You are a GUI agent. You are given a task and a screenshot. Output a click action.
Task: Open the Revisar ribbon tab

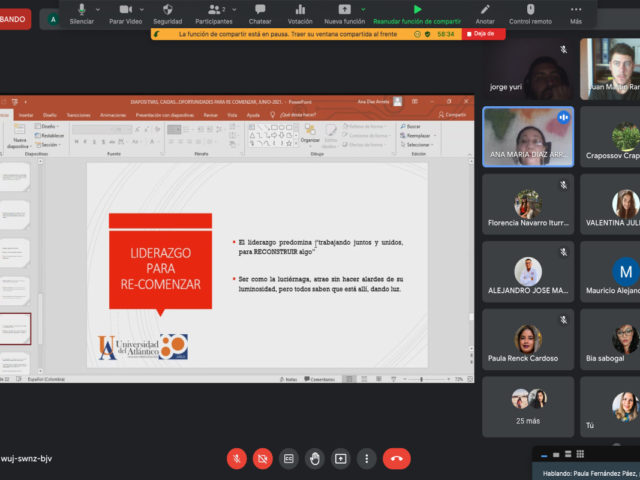pyautogui.click(x=211, y=115)
